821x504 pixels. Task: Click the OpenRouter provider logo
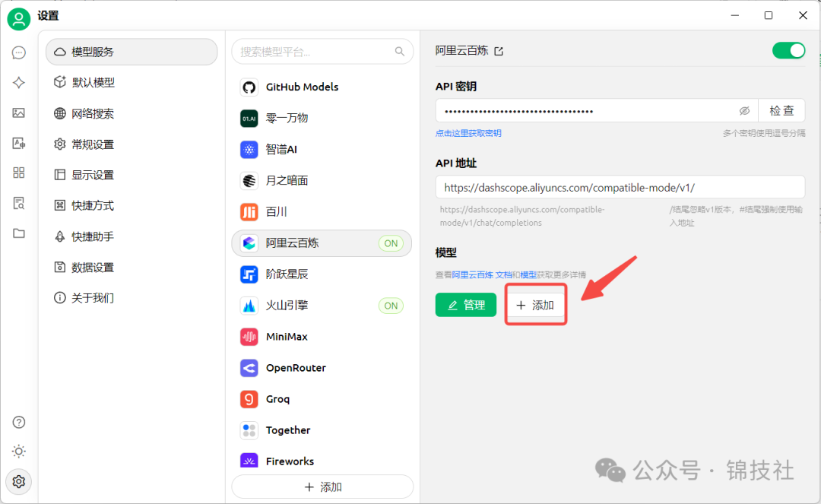coord(249,368)
